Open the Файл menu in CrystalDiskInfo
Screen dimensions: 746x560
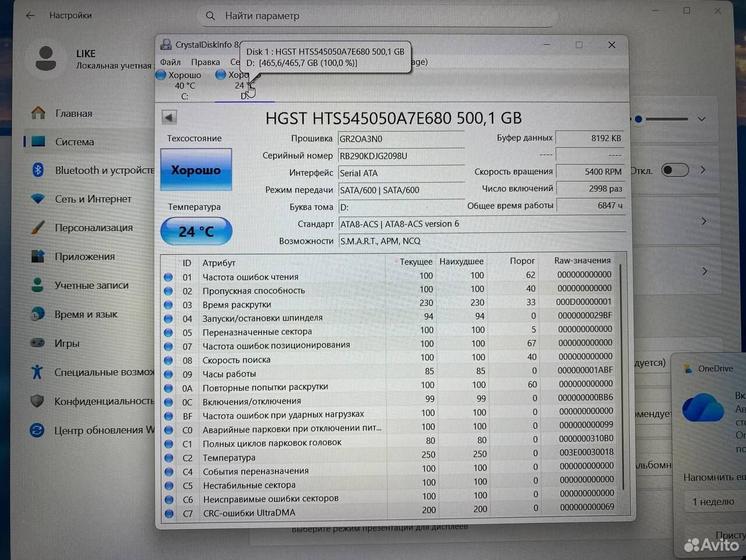(x=170, y=61)
